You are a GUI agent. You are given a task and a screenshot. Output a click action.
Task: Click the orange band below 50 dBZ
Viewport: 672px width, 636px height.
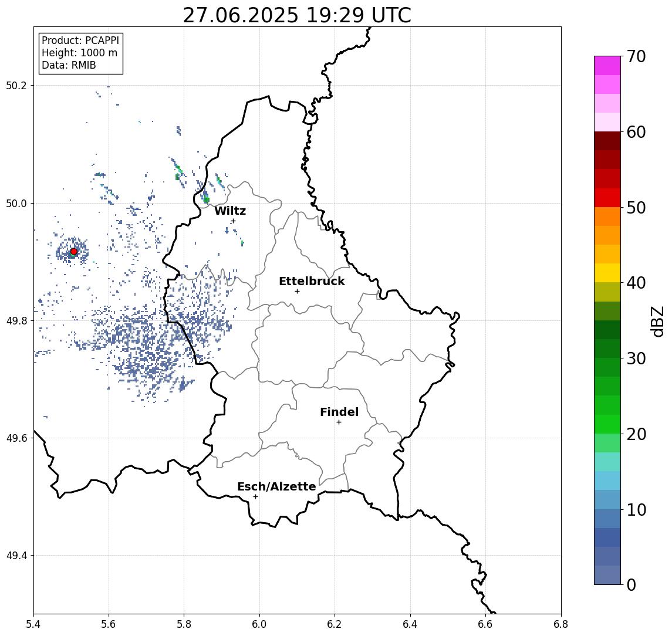[x=607, y=216]
